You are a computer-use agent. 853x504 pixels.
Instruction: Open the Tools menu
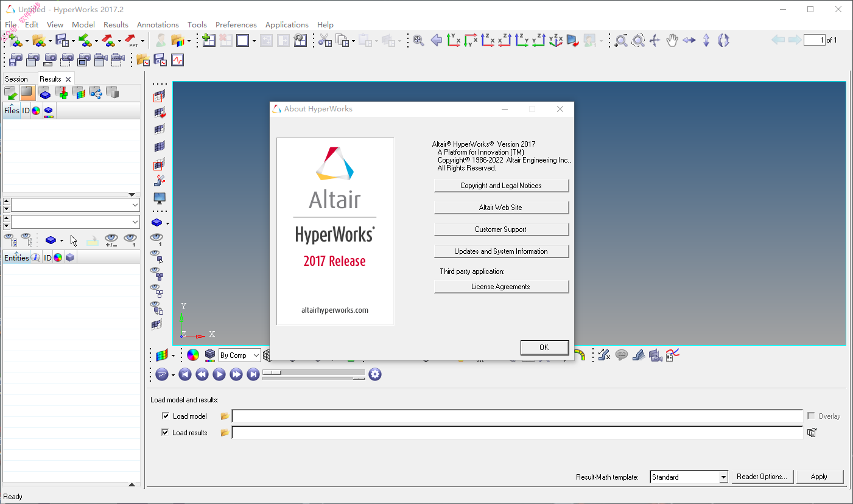click(197, 25)
